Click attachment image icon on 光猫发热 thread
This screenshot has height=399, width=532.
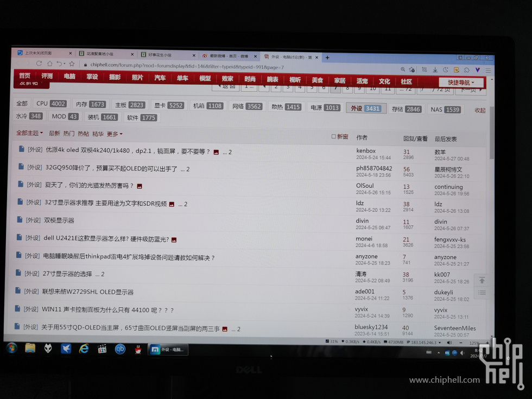coord(140,186)
